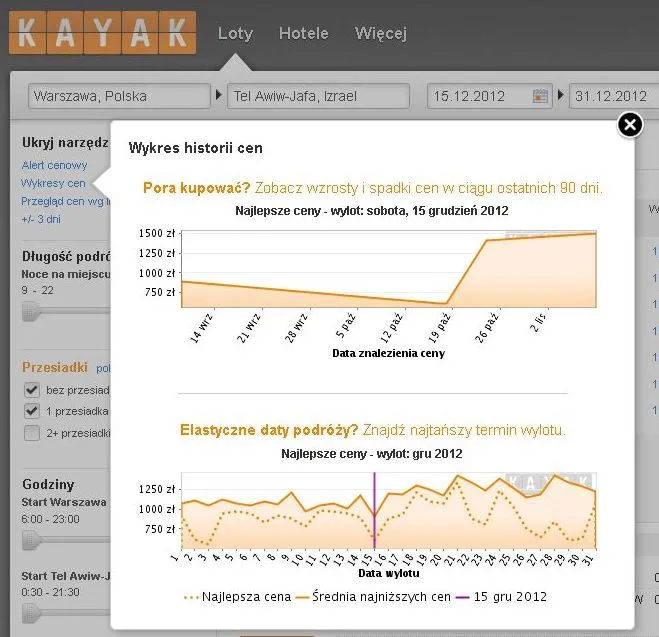659x637 pixels.
Task: Collapse tools via 'Ukryj narzędzia'
Action: [x=65, y=142]
